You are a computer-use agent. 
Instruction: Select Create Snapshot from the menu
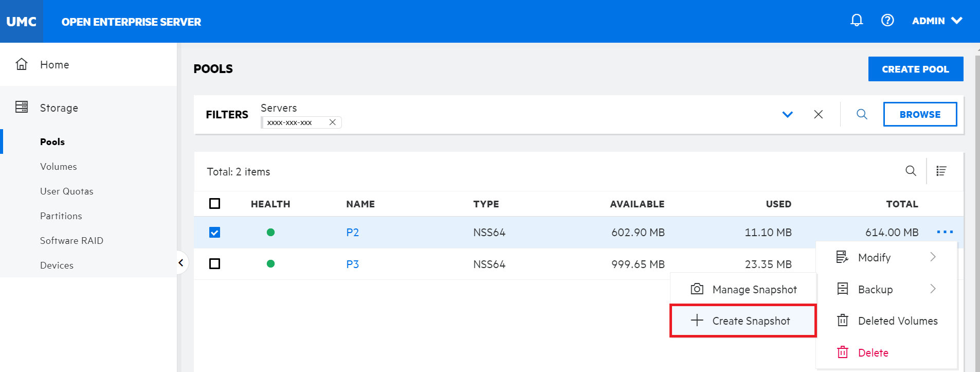coord(743,321)
